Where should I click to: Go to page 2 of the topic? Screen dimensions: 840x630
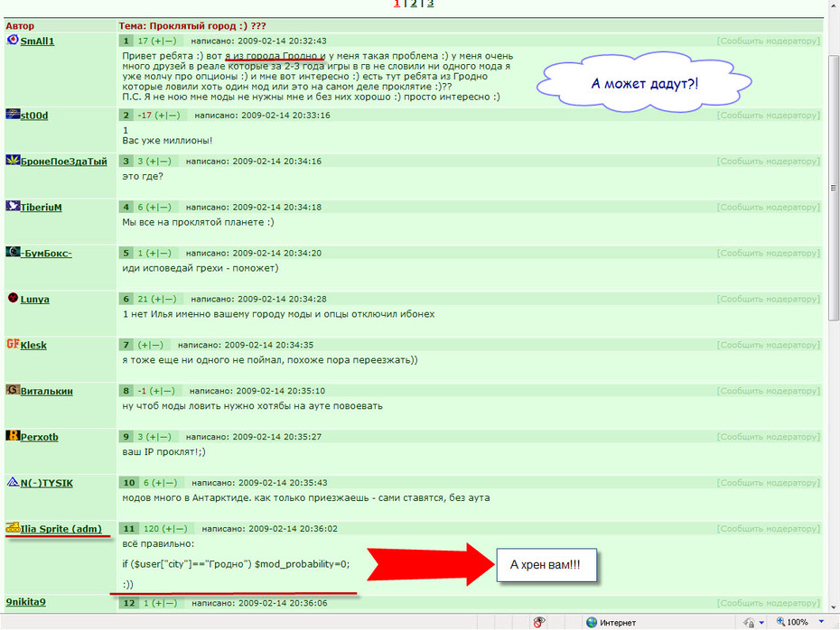coord(413,4)
